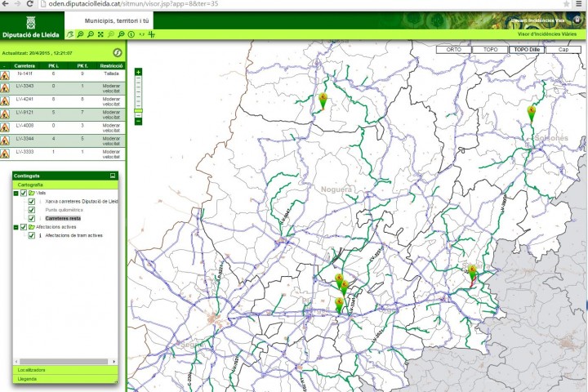Click the map zoom-in plus button
The height and width of the screenshot is (392, 588).
[x=138, y=72]
